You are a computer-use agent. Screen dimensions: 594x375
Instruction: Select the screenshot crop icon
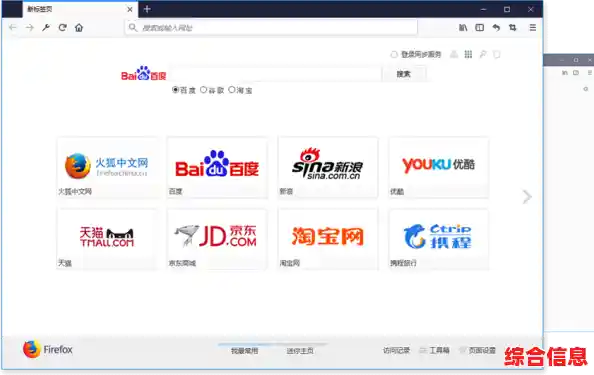point(513,28)
